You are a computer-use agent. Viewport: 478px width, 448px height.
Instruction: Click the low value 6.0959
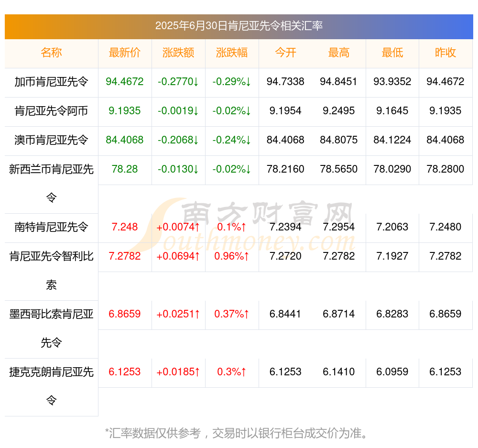click(392, 372)
